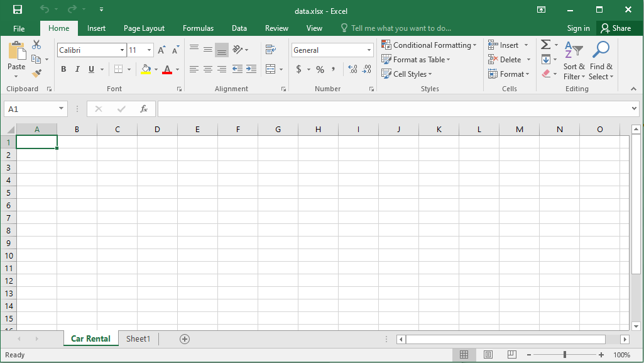
Task: Click the Redo arrow icon
Action: [72, 9]
